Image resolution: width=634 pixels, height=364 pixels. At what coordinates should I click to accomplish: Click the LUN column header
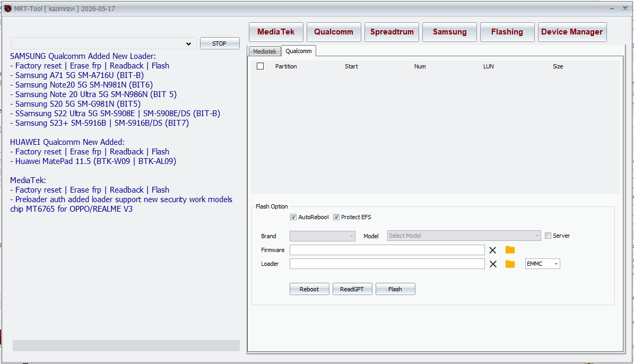pos(488,66)
